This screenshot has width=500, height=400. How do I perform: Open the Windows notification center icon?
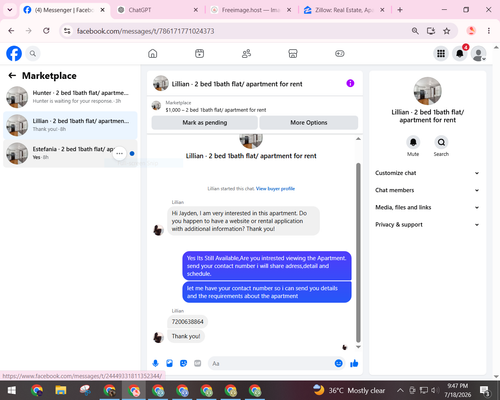[x=485, y=390]
